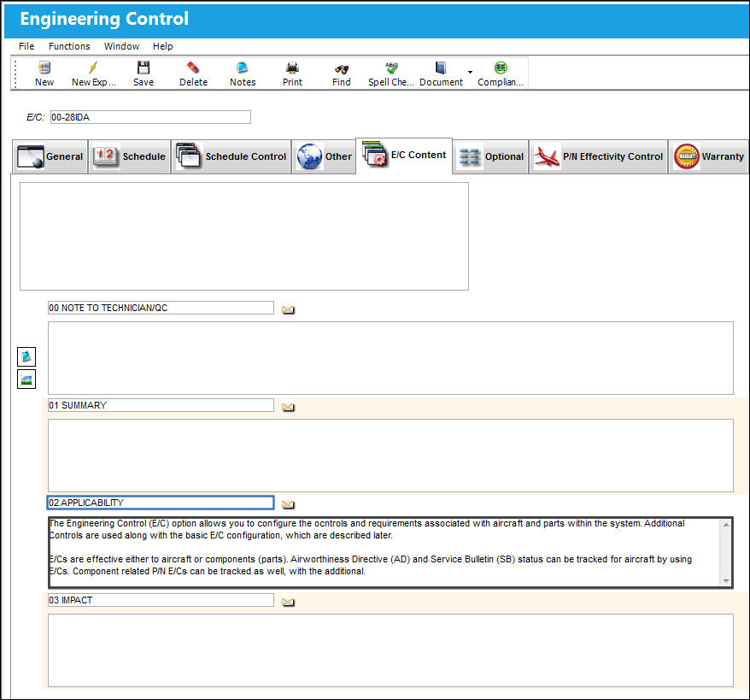Open the File menu

click(26, 46)
